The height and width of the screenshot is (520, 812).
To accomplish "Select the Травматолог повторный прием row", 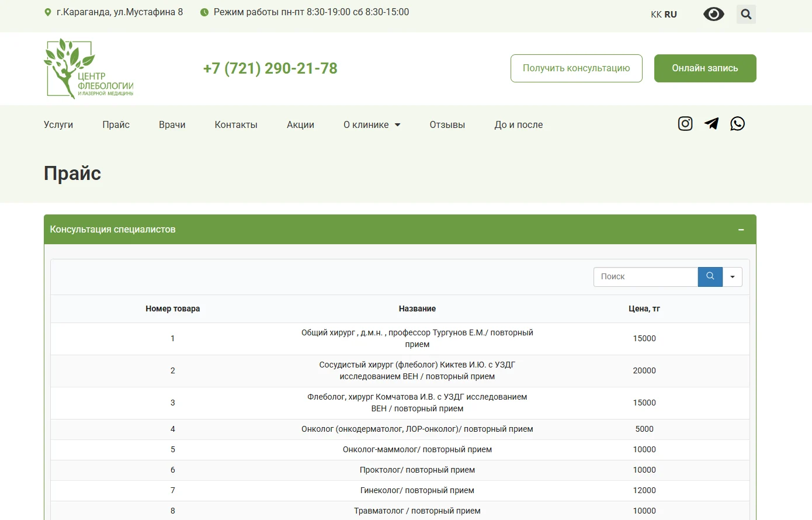I will tap(400, 511).
